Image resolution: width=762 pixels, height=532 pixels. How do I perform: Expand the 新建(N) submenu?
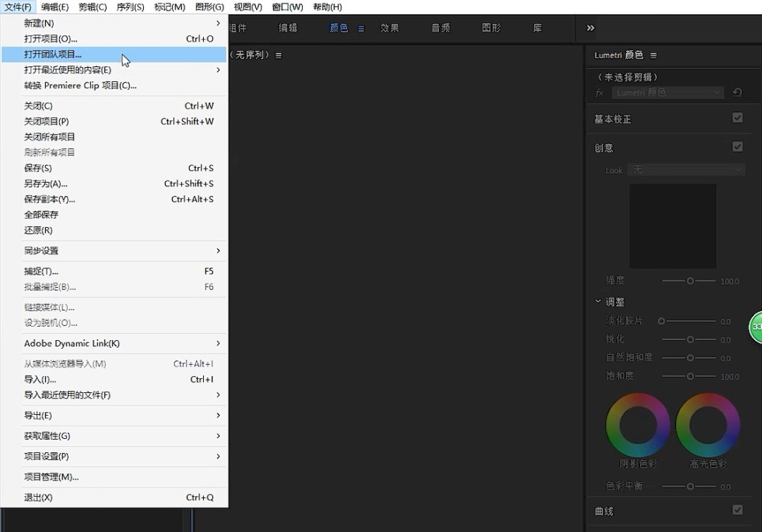tap(120, 23)
